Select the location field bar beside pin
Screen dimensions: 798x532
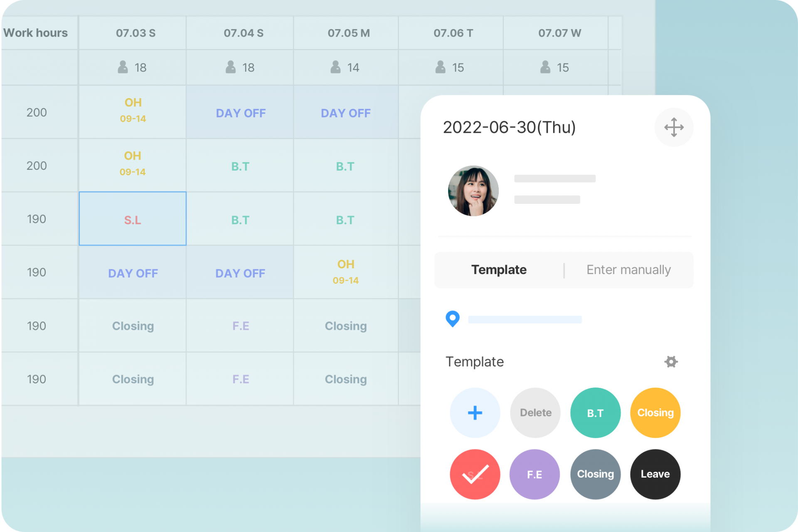click(x=525, y=319)
